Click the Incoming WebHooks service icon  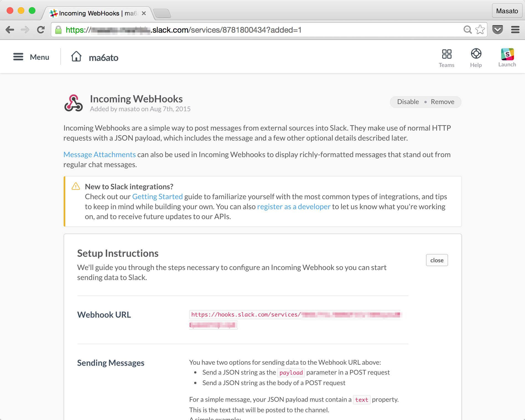pyautogui.click(x=74, y=103)
